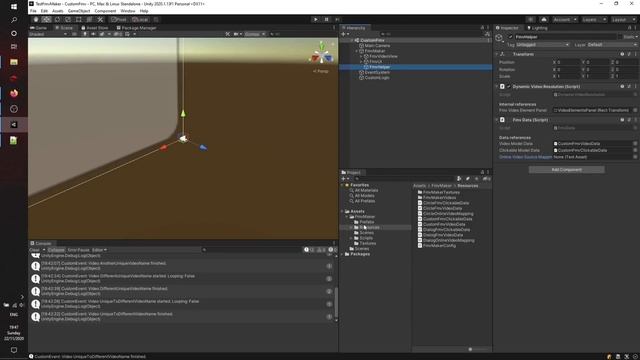
Task: Open the Shaded draw mode dropdown
Action: pos(48,34)
